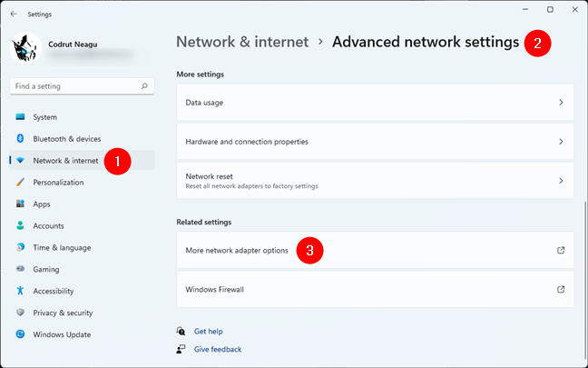Click the back arrow icon
588x368 pixels.
[x=14, y=14]
